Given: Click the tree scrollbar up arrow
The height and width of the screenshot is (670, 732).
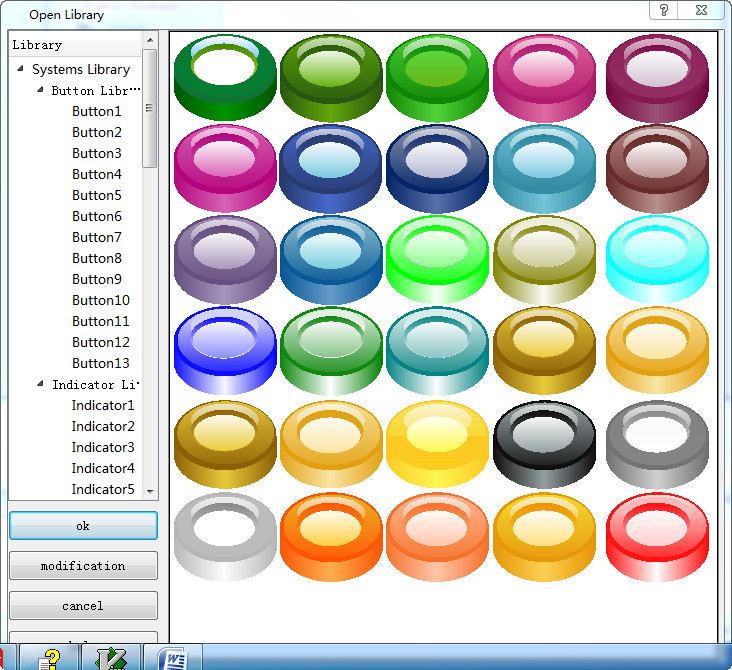Looking at the screenshot, I should (x=150, y=41).
